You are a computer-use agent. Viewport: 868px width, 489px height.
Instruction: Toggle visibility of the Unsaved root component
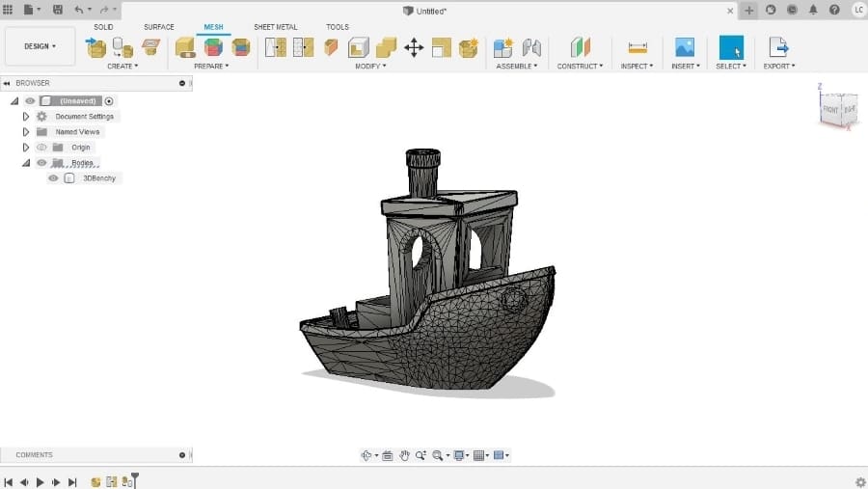point(30,101)
